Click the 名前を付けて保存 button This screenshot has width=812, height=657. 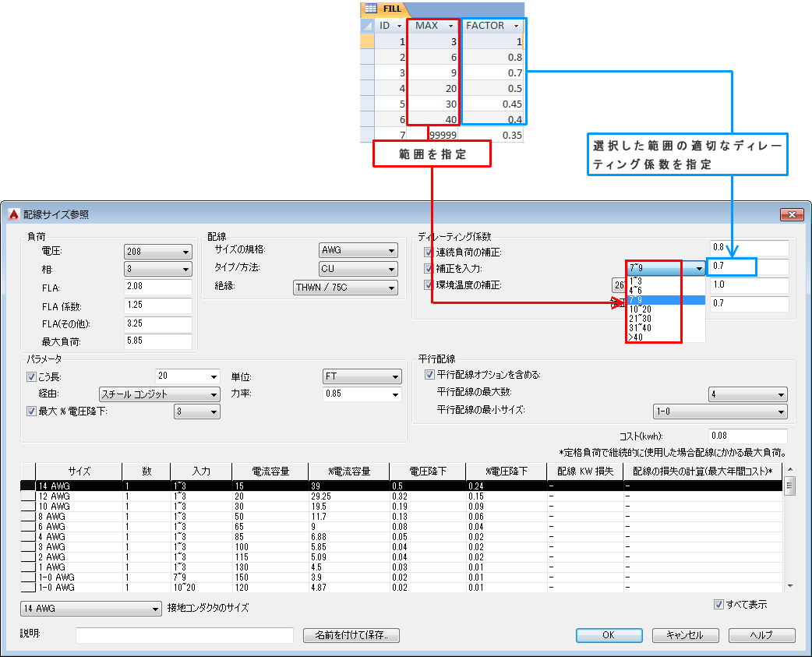point(351,635)
